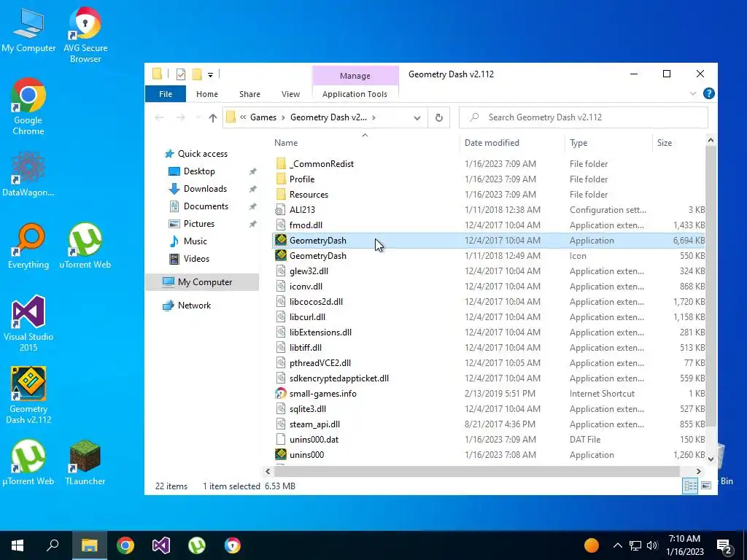Image resolution: width=747 pixels, height=560 pixels.
Task: Select Network in navigation pane
Action: click(194, 306)
